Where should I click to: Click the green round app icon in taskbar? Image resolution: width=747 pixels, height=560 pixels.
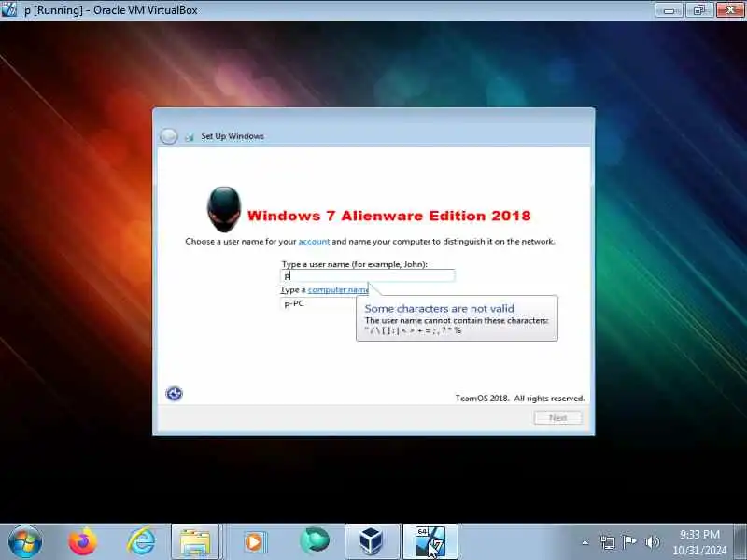[x=315, y=541]
